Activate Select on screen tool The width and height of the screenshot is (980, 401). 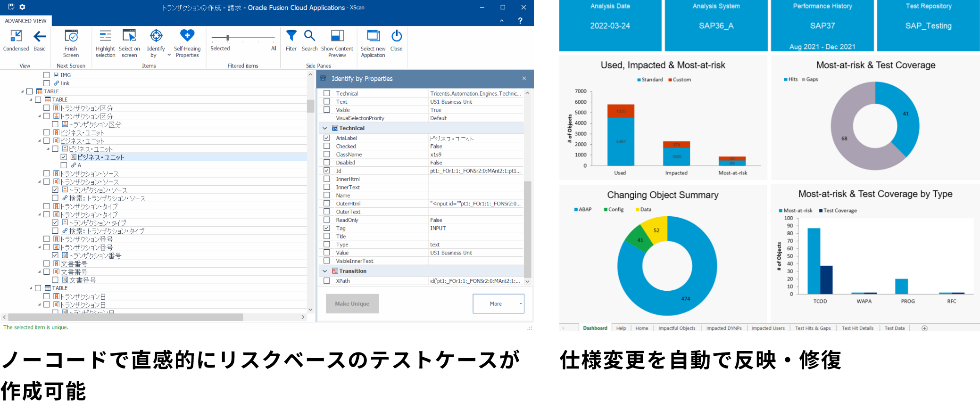tap(129, 43)
